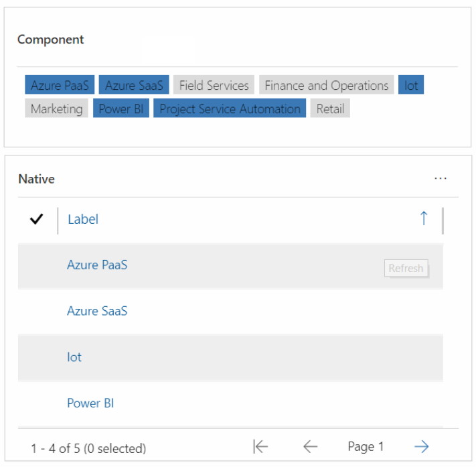Click the sort ascending arrow icon
Viewport: 476px width, 467px height.
tap(424, 218)
